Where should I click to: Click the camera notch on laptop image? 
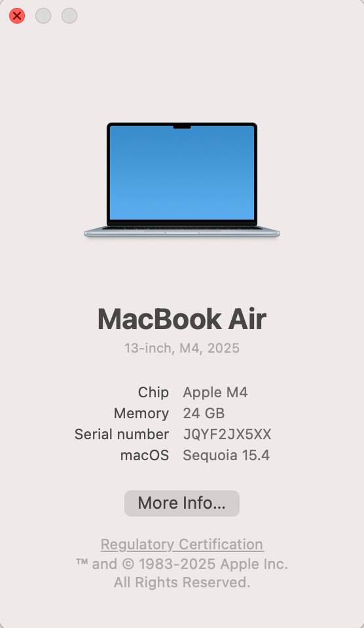[x=182, y=127]
